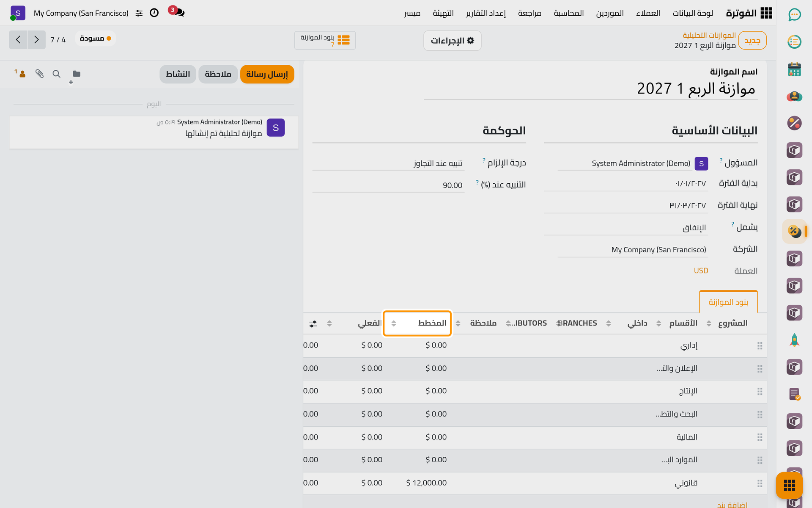Viewport: 812px width, 508px height.
Task: Open the apps grid icon next to الفوترة
Action: click(766, 13)
